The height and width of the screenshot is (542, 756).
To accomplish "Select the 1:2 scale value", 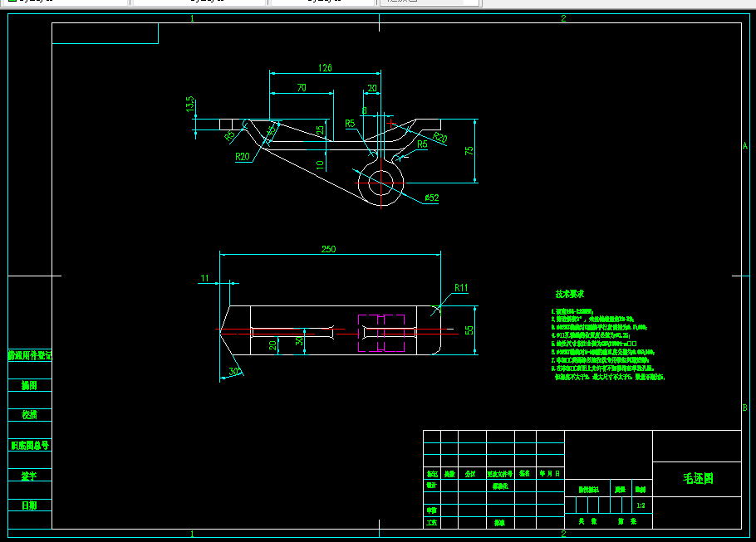I will click(x=641, y=505).
